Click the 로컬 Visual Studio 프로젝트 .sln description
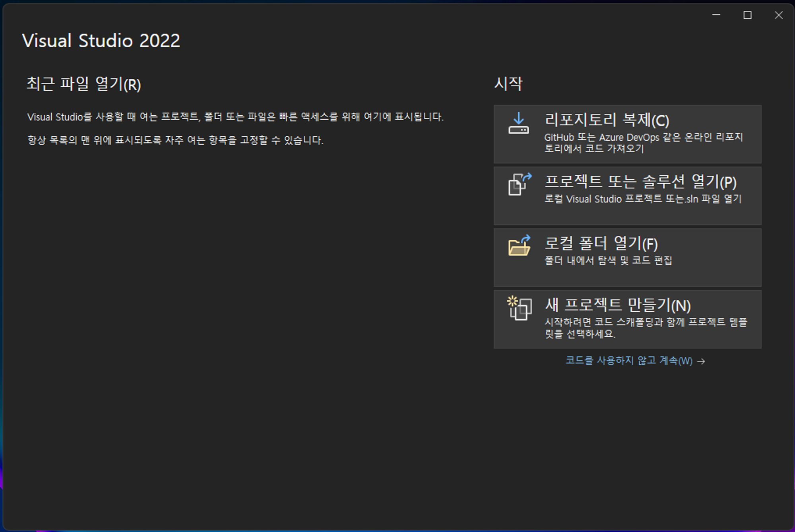Viewport: 795px width, 532px height. point(643,199)
